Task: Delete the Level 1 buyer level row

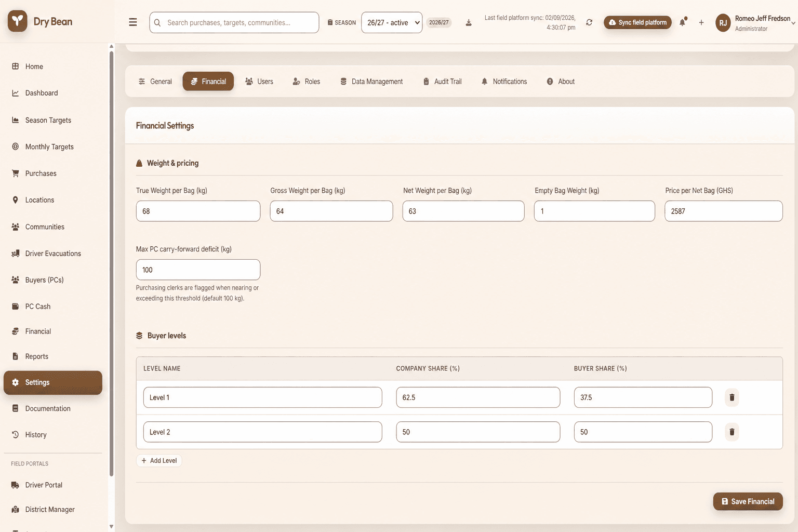Action: pos(732,397)
